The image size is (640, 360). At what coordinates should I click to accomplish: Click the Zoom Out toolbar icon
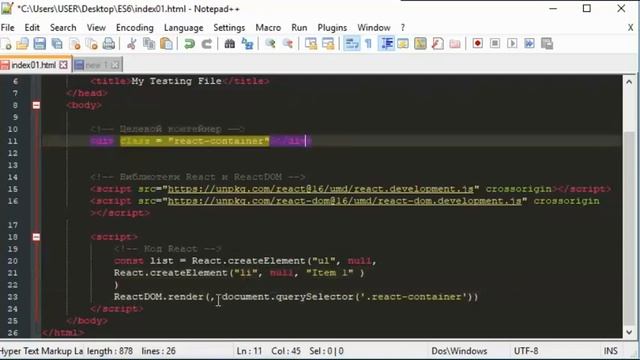[288, 44]
